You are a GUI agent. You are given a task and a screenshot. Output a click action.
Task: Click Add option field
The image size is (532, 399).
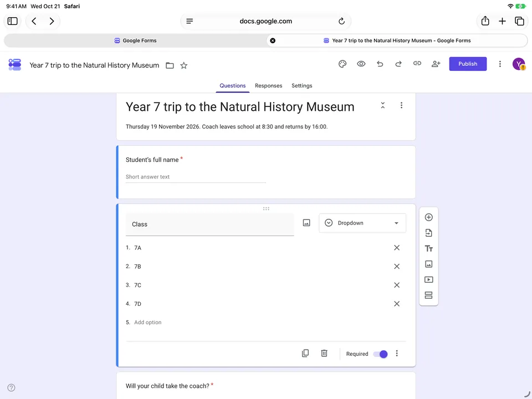click(147, 323)
